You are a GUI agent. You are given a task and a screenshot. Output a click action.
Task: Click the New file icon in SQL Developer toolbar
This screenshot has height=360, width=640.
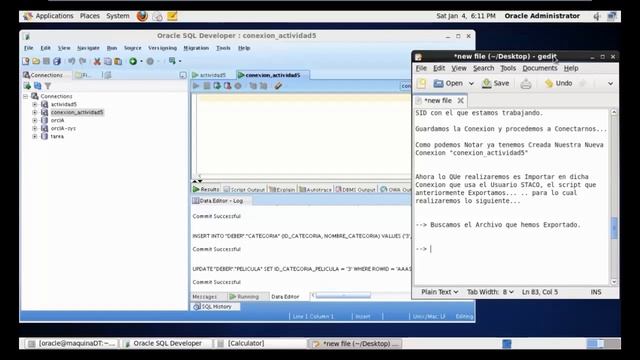26,61
